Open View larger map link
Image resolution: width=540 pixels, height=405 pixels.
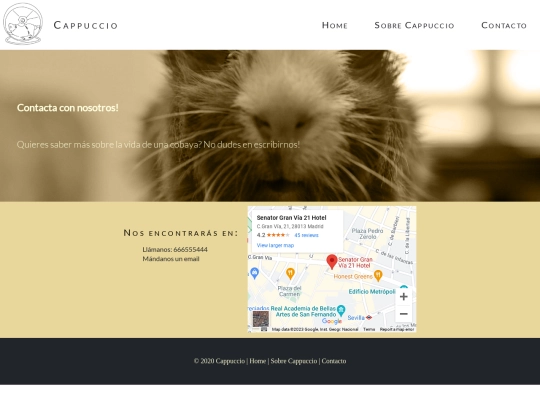click(275, 245)
